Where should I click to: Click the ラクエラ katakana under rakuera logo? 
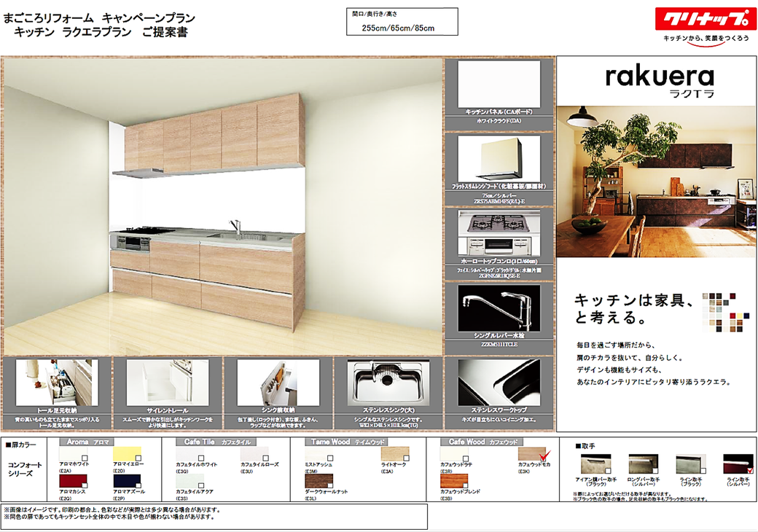691,94
